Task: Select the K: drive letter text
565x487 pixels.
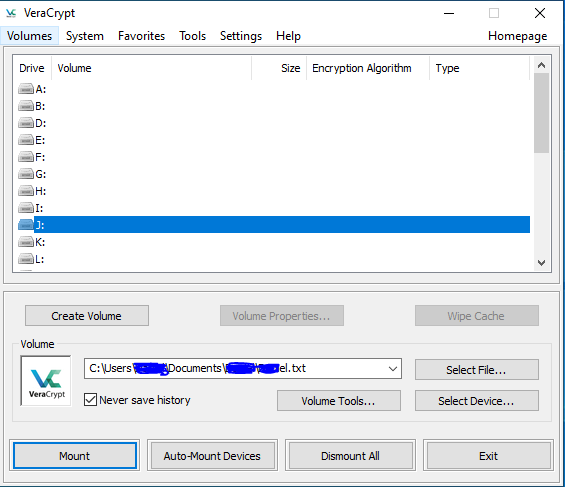Action: (x=40, y=242)
